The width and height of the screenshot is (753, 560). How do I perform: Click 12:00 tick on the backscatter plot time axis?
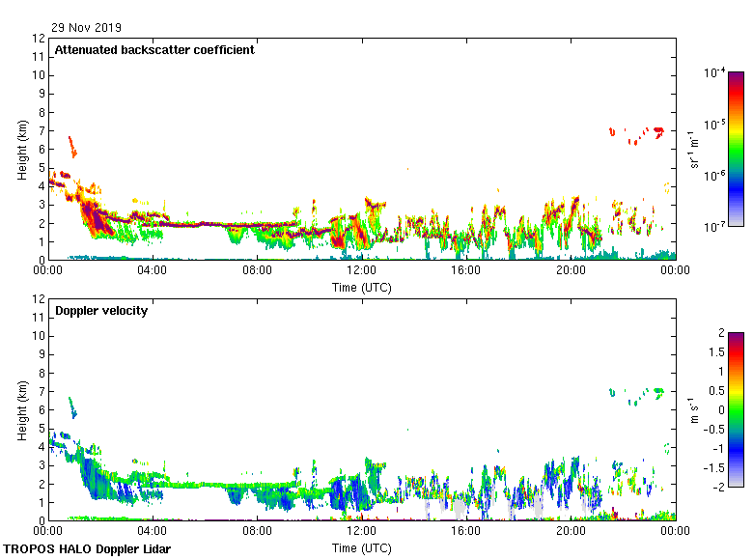(x=361, y=270)
